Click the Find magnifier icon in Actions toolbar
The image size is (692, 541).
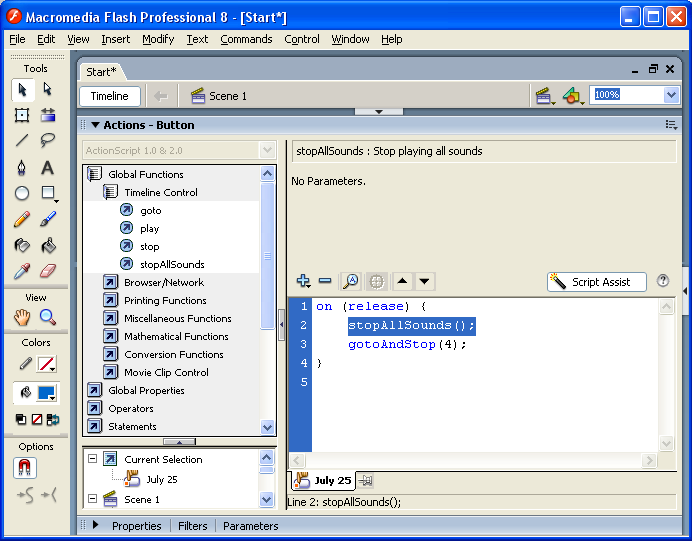click(x=350, y=282)
